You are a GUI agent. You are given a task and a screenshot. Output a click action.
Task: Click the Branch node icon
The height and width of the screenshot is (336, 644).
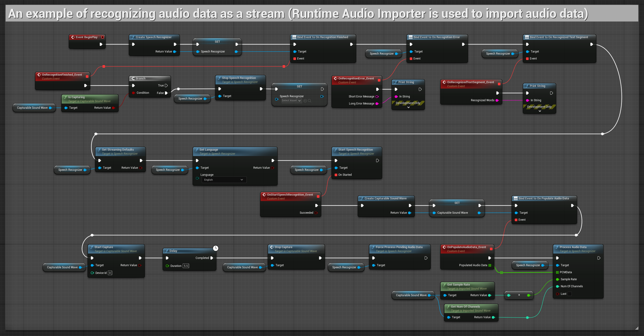pyautogui.click(x=133, y=78)
